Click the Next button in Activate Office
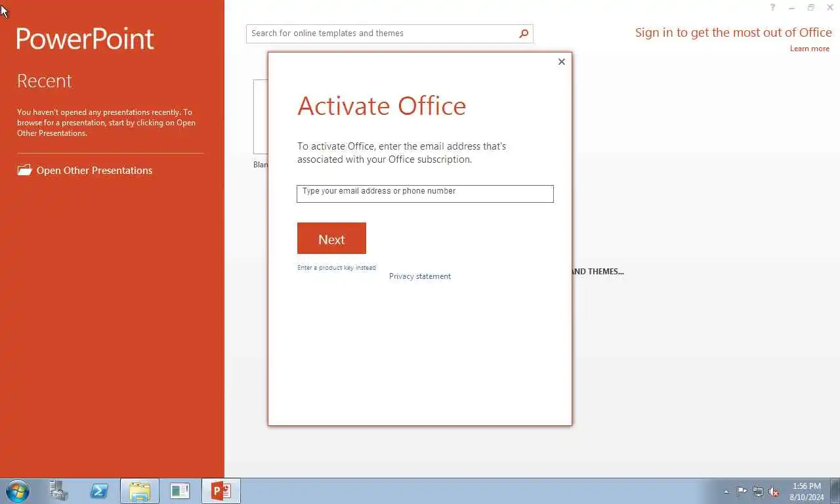The image size is (840, 504). tap(331, 238)
